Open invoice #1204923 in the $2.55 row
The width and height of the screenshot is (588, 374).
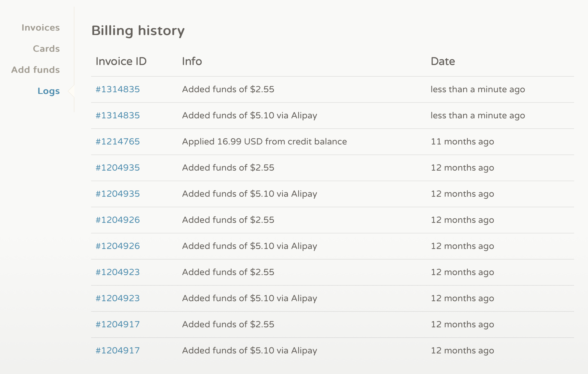pyautogui.click(x=118, y=272)
